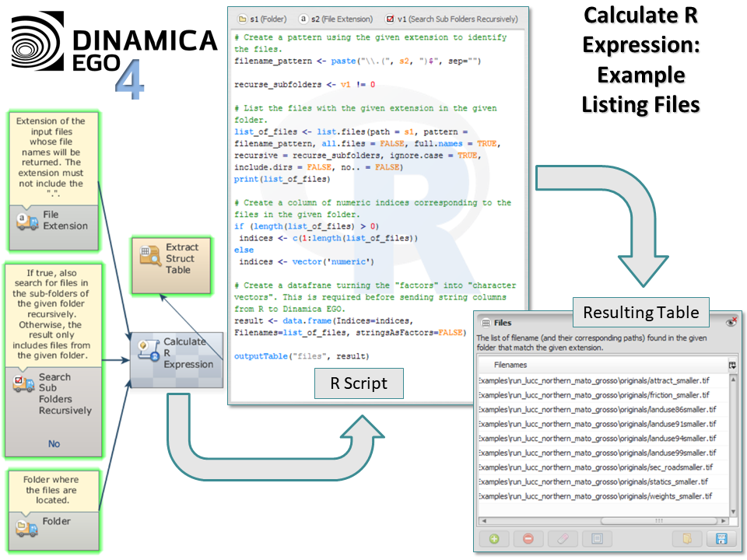747x560 pixels.
Task: Click the eraser clear button in Files panel
Action: [563, 538]
